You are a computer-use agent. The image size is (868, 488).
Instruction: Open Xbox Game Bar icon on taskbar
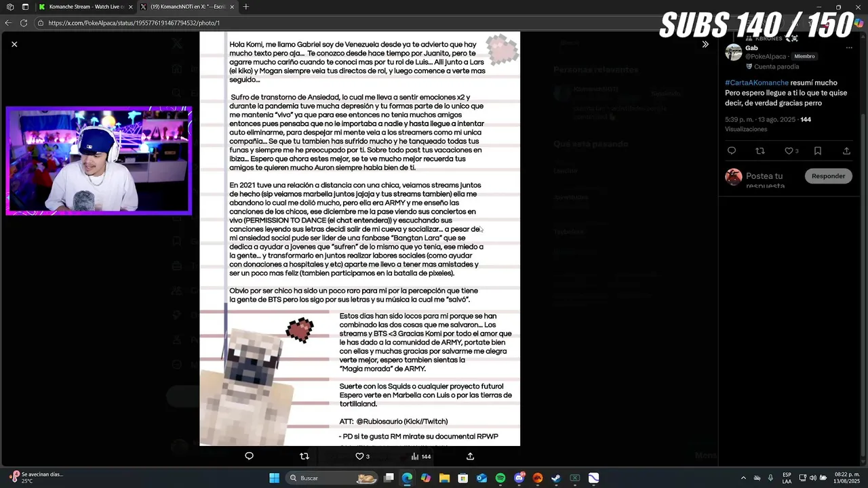point(575,478)
